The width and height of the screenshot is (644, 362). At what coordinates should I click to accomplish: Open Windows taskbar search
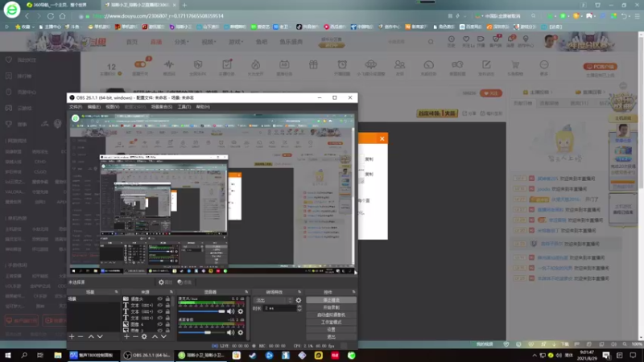tap(24, 355)
